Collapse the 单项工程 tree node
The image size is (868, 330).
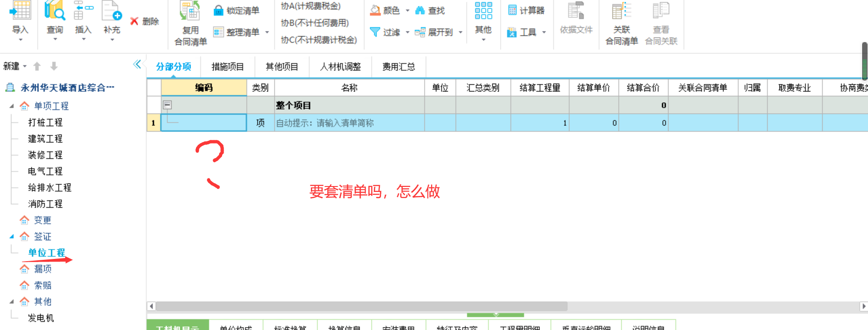coord(12,106)
